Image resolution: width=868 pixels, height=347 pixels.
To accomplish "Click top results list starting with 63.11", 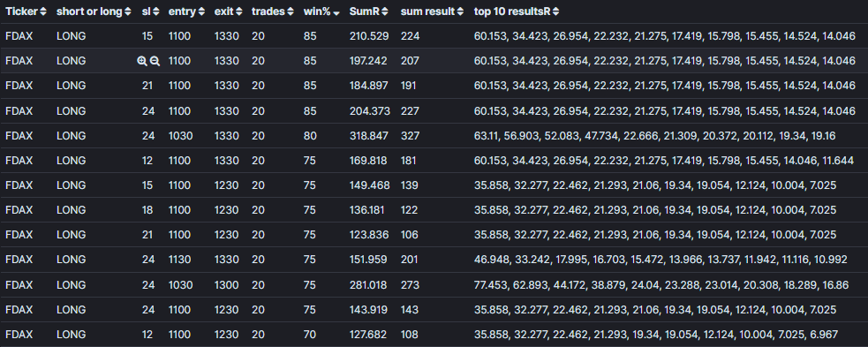I will point(655,136).
